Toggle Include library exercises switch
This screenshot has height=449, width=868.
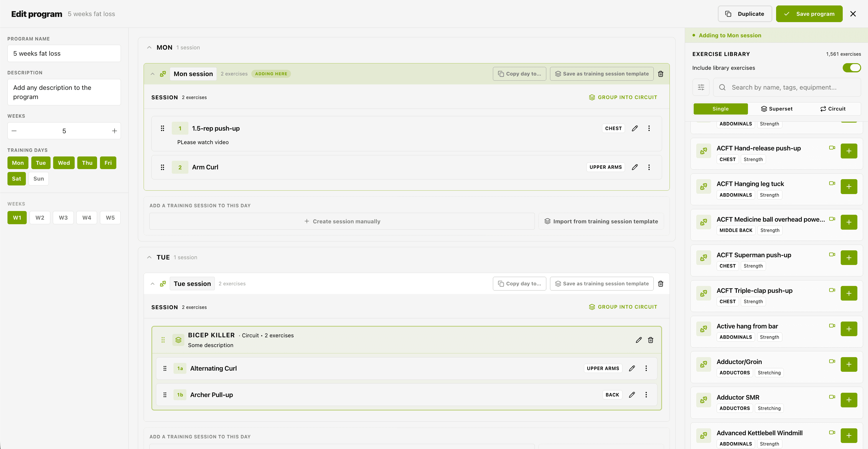tap(852, 68)
